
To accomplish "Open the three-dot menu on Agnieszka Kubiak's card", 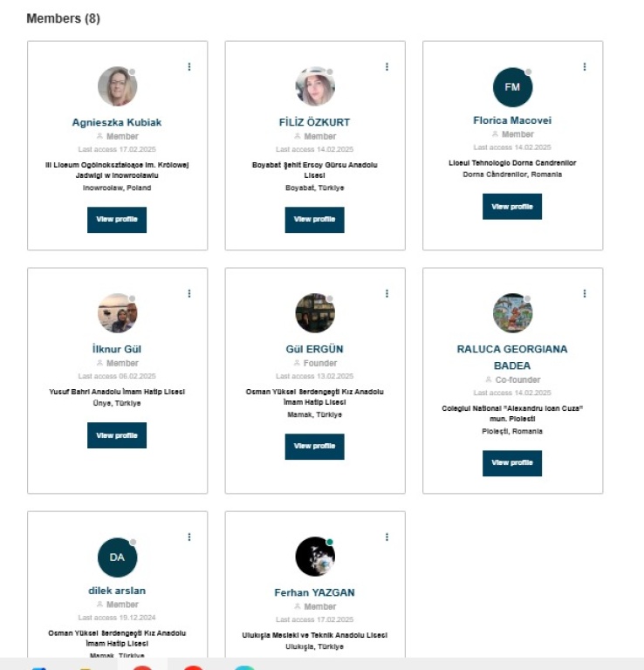I will tap(189, 67).
